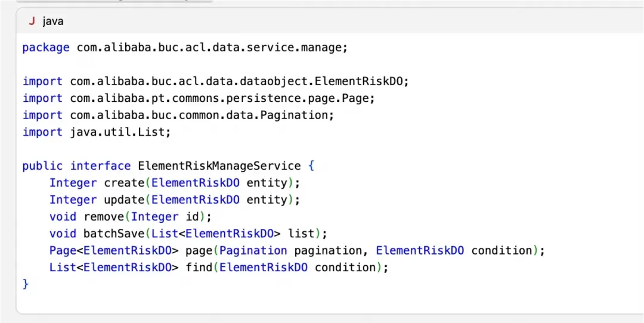644x323 pixels.
Task: Click the create method name
Action: tap(124, 183)
